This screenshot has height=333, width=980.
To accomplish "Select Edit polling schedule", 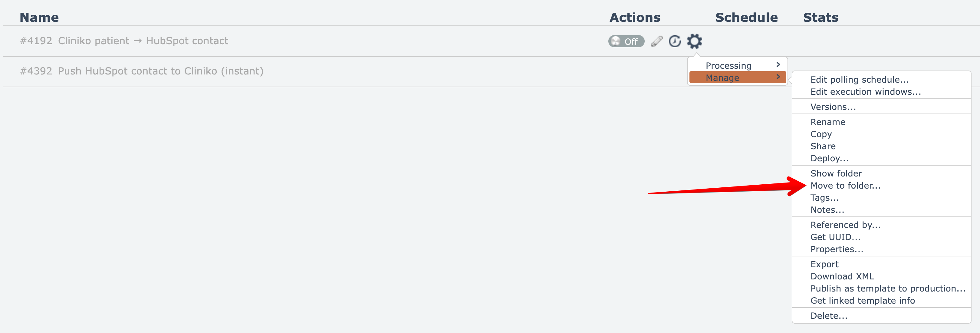I will tap(859, 80).
